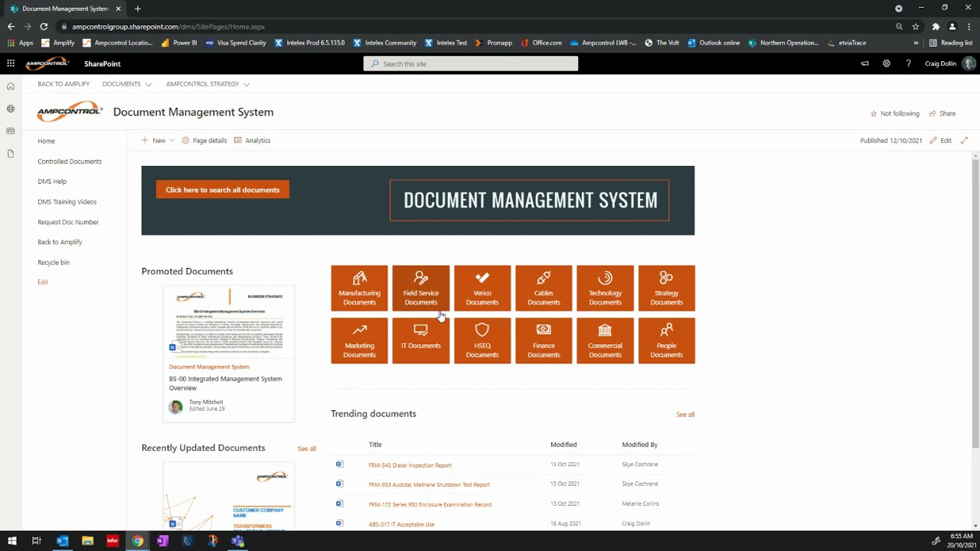The height and width of the screenshot is (551, 980).
Task: Go to Home in left navigation
Action: 46,141
